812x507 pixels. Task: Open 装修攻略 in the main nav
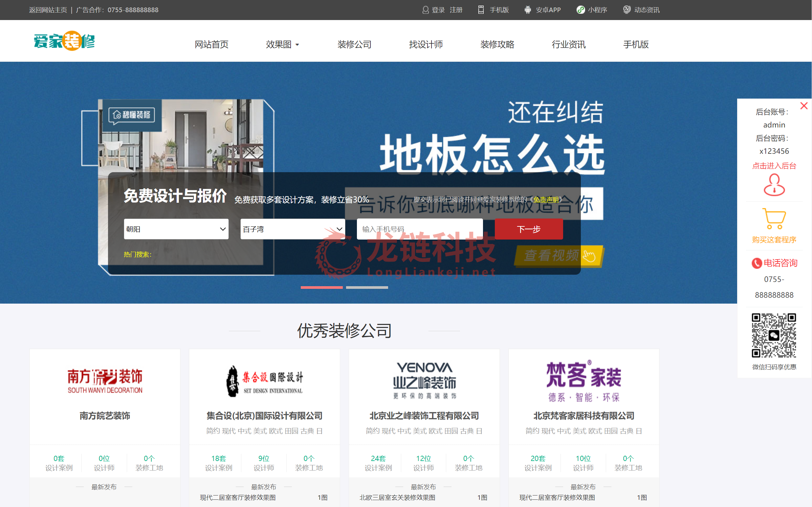pos(497,44)
